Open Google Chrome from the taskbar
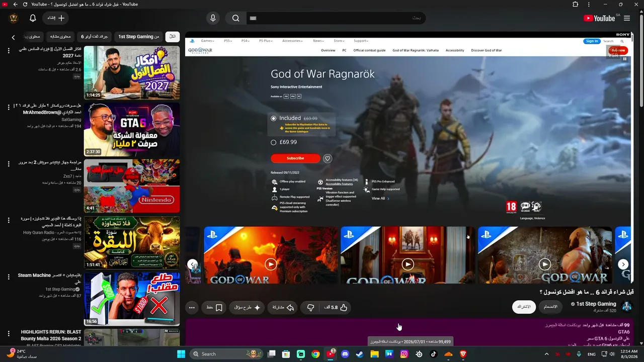The image size is (644, 362). (315, 354)
